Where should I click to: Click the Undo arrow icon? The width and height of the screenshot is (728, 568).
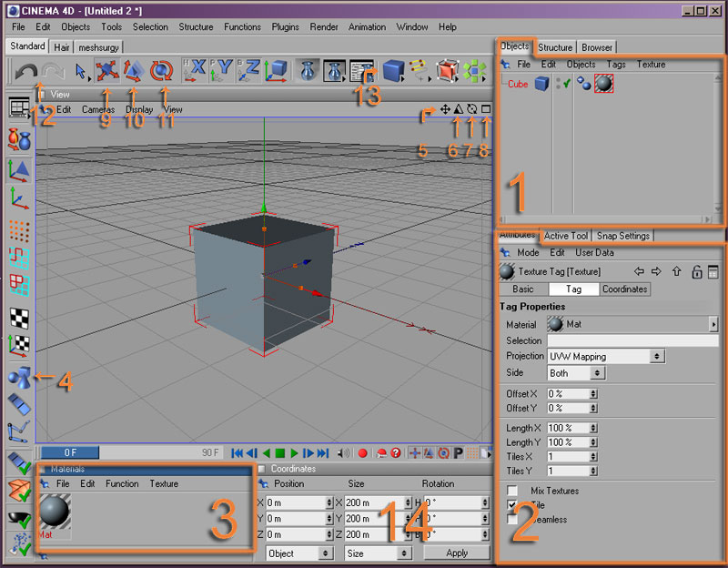coord(25,72)
